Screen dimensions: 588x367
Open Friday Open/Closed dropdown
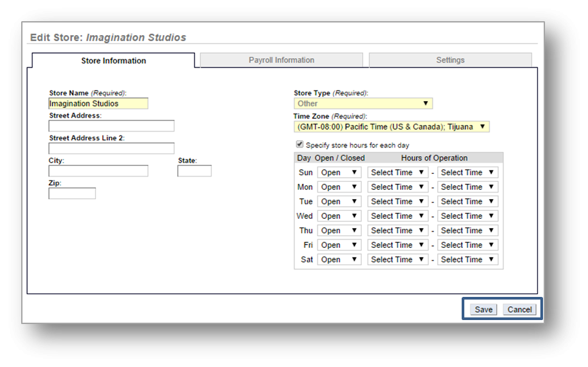click(x=339, y=245)
